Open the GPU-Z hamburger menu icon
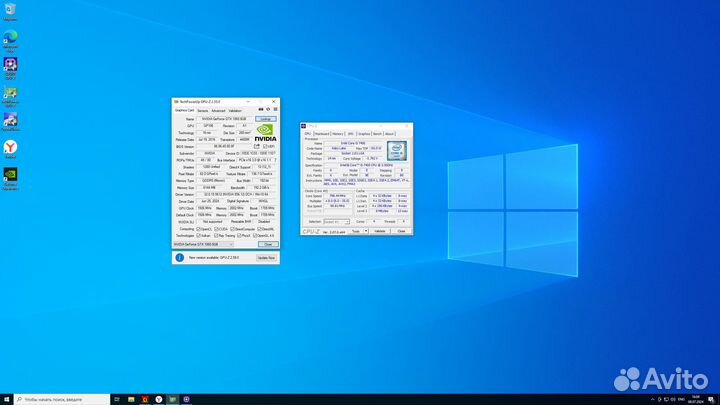The image size is (720, 405). point(276,109)
